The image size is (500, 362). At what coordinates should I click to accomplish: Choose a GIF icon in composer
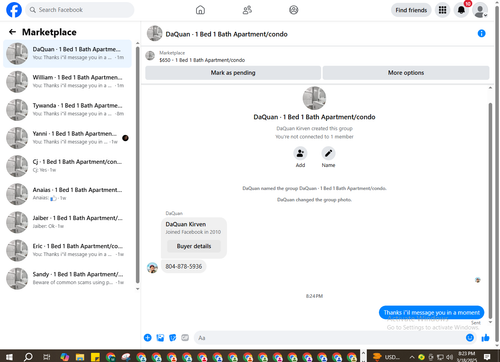(185, 338)
